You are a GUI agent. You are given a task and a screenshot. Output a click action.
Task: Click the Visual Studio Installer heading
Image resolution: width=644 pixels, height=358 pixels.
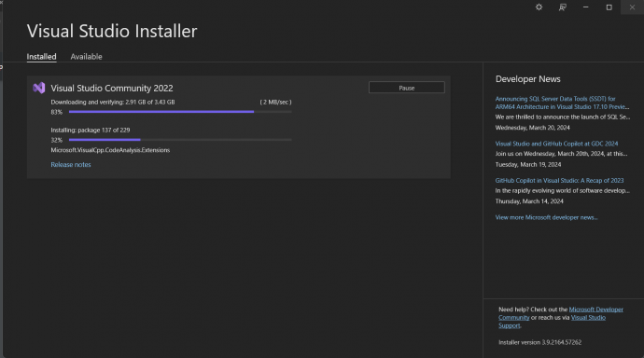click(112, 31)
